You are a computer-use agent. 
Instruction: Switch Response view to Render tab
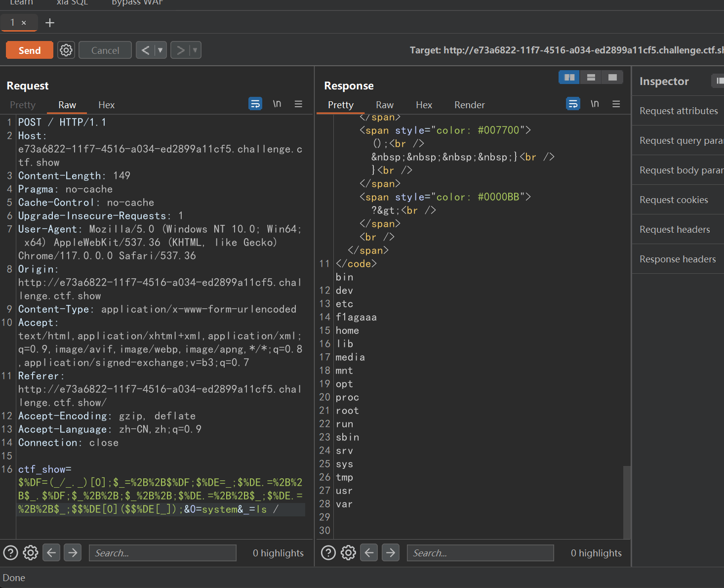click(470, 105)
